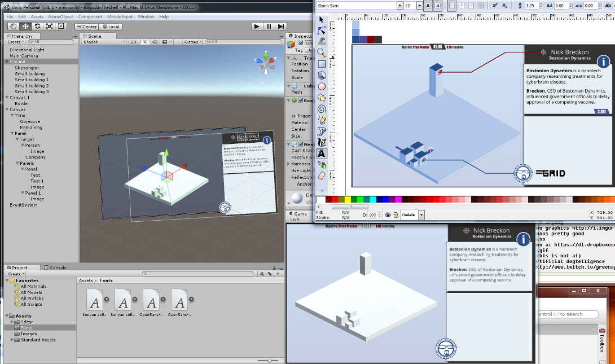Click the yellow swatch in Inkscape palette
615x364 pixels.
(x=348, y=199)
